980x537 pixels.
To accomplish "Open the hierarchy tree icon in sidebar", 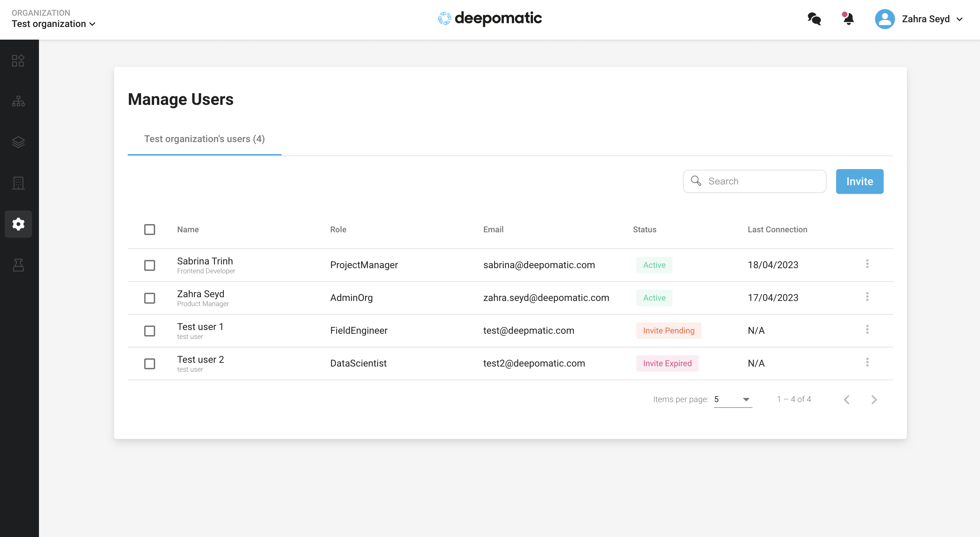I will point(18,101).
